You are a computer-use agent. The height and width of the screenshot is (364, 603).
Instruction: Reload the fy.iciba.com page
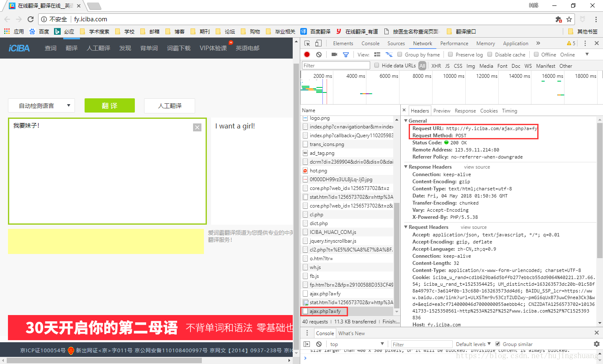(31, 19)
